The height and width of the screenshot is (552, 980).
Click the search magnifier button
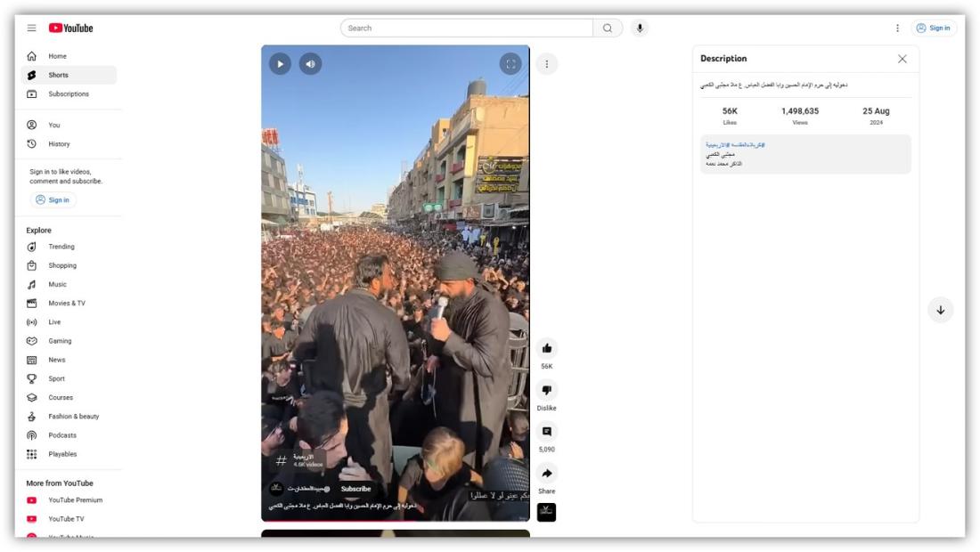[608, 28]
